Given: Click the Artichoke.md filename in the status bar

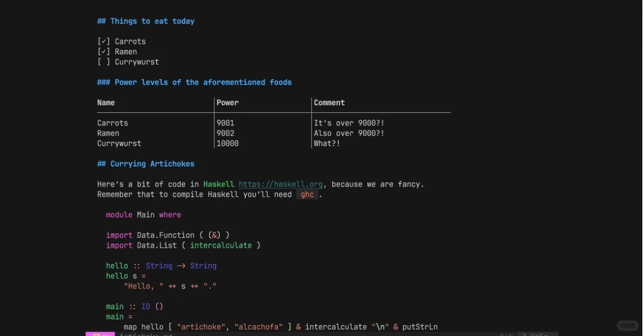Looking at the screenshot, I should coord(146,335).
